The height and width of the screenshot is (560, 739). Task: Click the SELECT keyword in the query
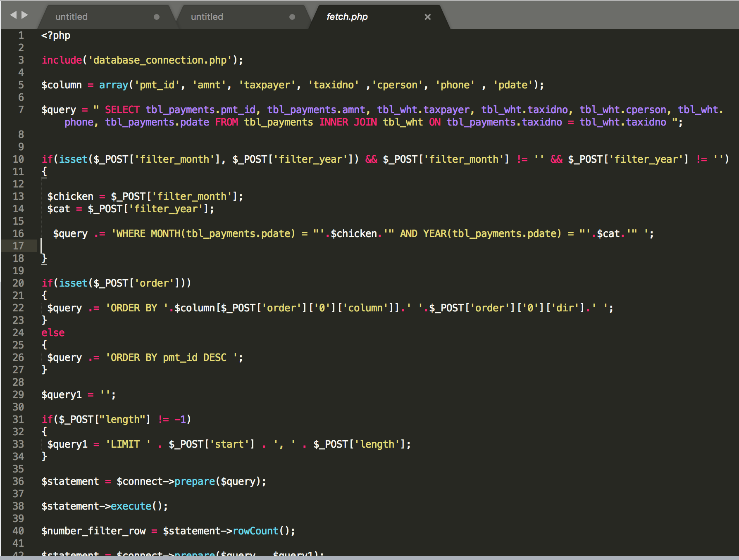(122, 110)
